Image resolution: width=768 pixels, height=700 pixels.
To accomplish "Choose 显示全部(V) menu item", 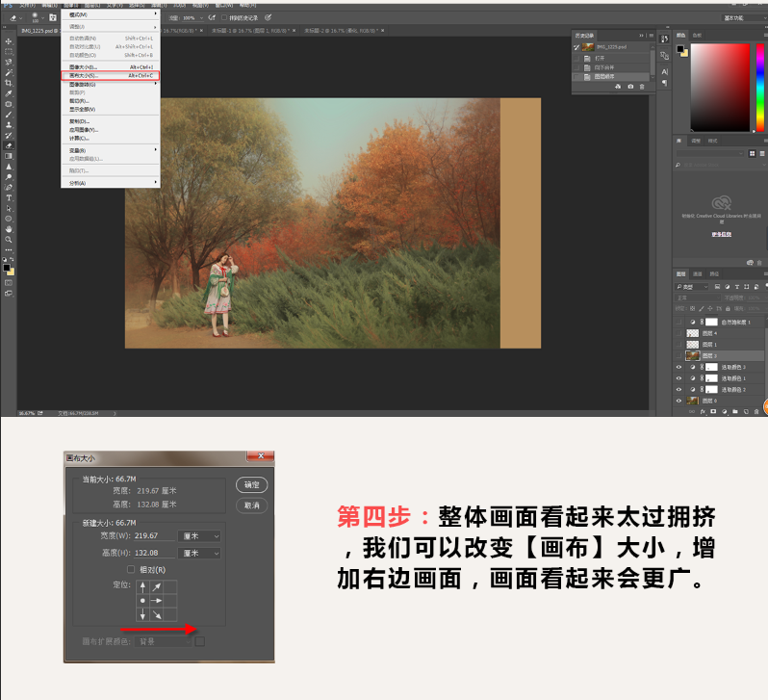I will tap(111, 109).
